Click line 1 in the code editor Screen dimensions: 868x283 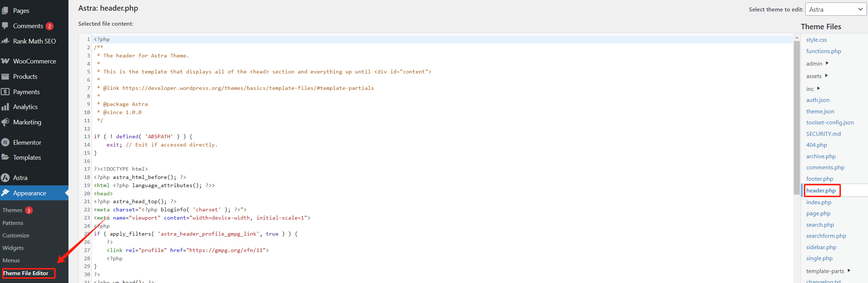tap(250, 39)
